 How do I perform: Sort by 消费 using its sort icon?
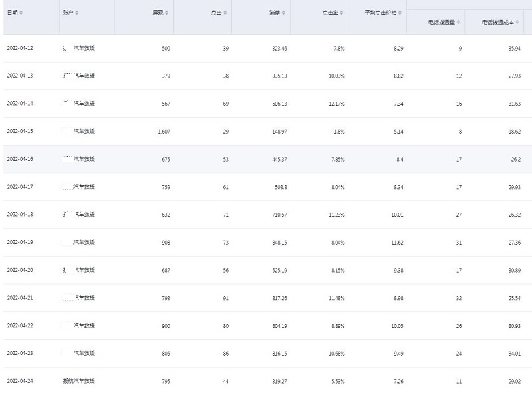click(284, 13)
